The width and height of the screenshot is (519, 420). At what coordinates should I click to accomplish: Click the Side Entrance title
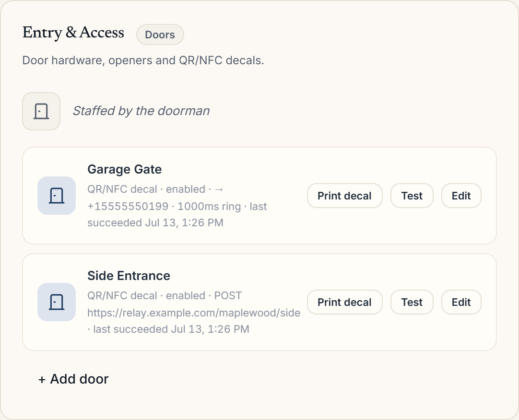click(129, 276)
